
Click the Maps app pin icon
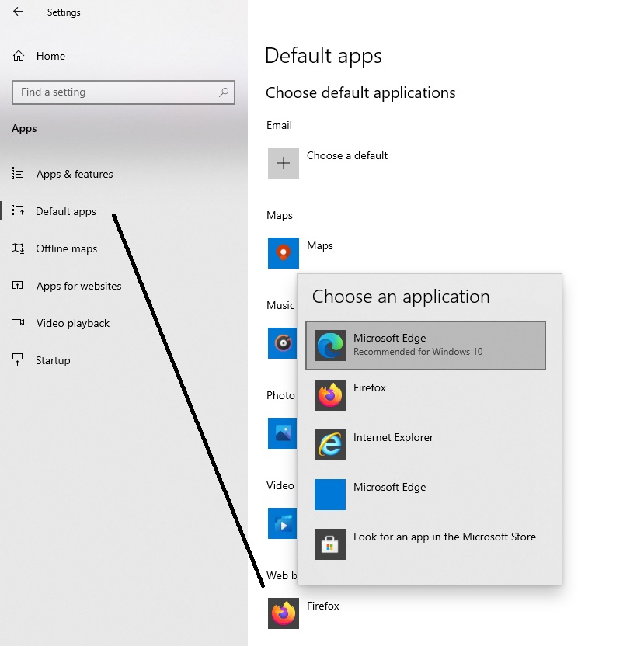284,253
